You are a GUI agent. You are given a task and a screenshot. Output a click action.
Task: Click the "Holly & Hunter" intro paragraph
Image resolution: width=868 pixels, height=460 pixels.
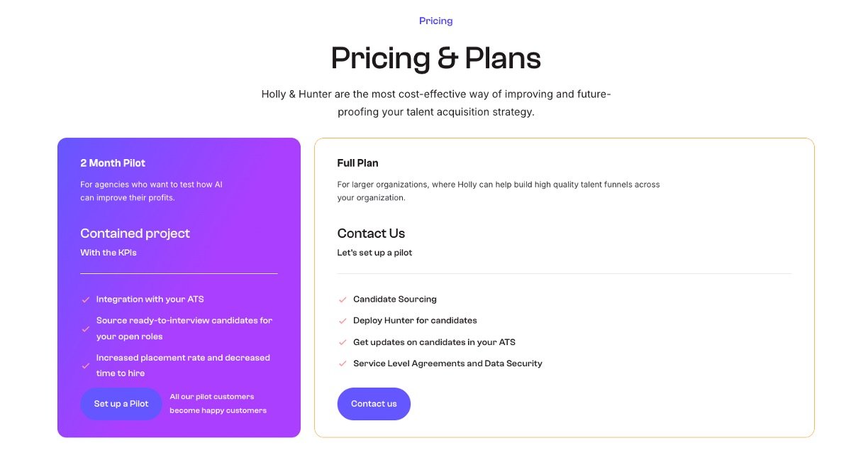[x=435, y=103]
